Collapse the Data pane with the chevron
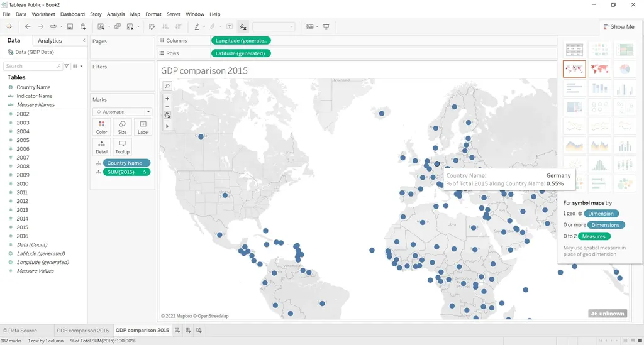644x345 pixels. point(84,41)
